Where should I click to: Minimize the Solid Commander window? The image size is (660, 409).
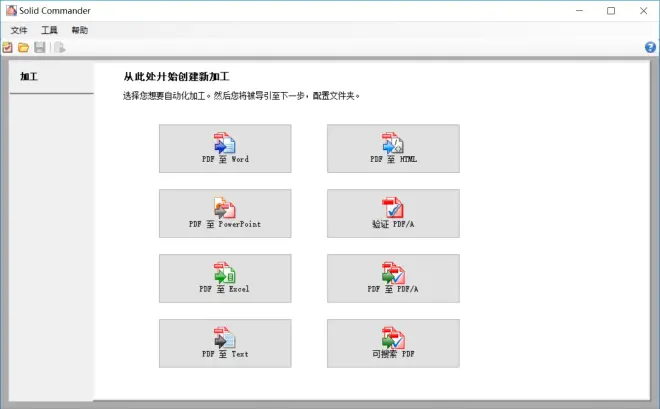click(580, 11)
